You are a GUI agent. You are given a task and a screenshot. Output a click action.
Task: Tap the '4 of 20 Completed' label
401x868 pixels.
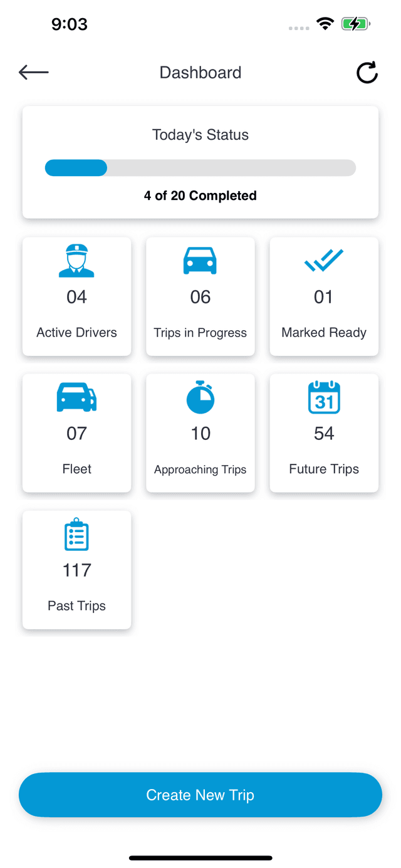click(x=200, y=196)
